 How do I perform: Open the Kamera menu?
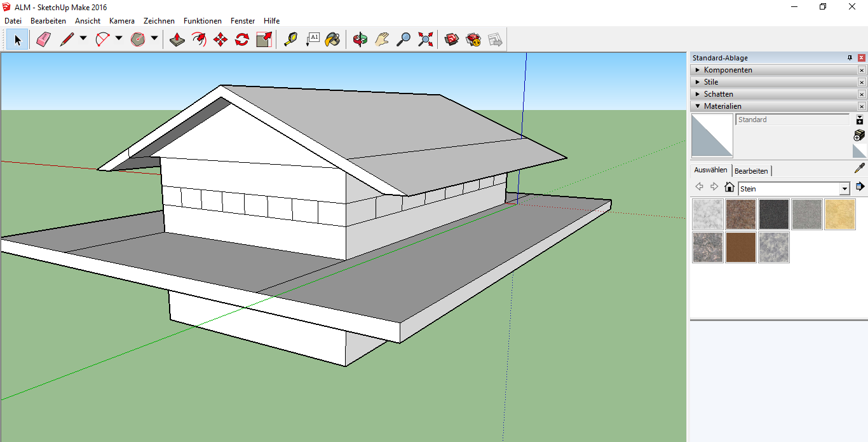121,21
